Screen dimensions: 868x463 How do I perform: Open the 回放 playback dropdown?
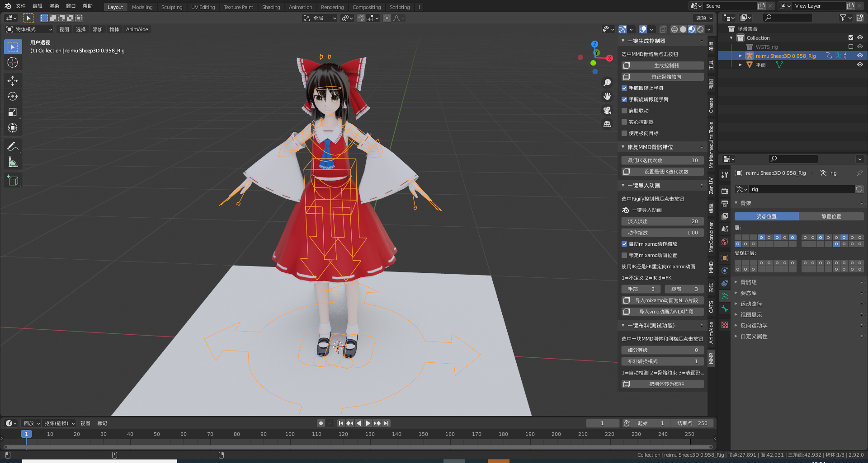pyautogui.click(x=31, y=423)
